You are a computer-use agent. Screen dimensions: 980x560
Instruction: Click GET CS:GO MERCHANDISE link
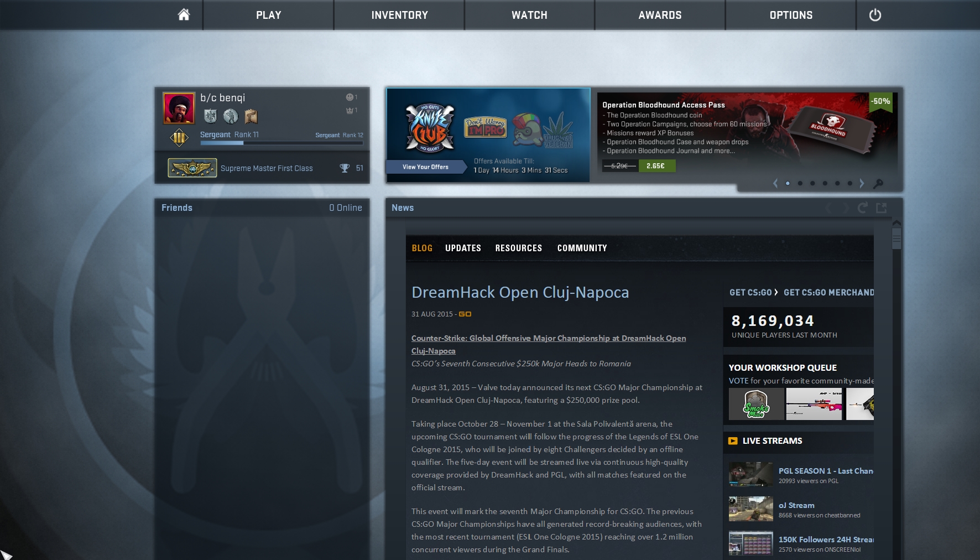point(828,292)
